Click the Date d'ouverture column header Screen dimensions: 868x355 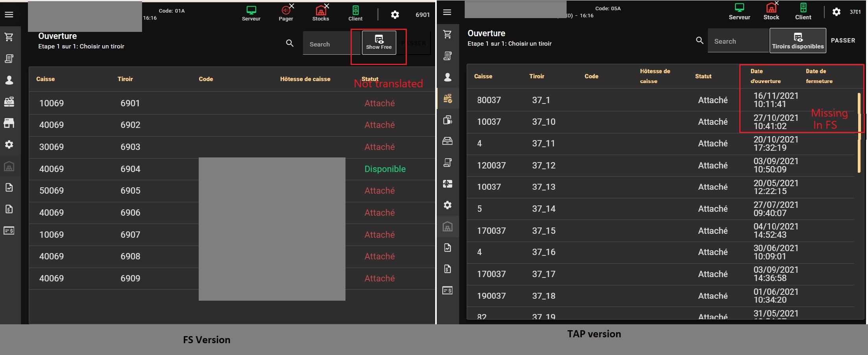click(x=765, y=76)
